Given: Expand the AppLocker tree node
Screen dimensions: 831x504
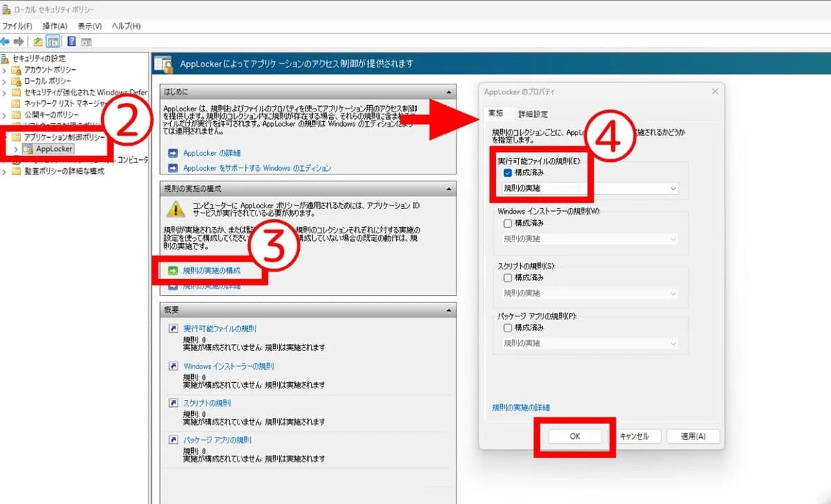Looking at the screenshot, I should coord(17,148).
